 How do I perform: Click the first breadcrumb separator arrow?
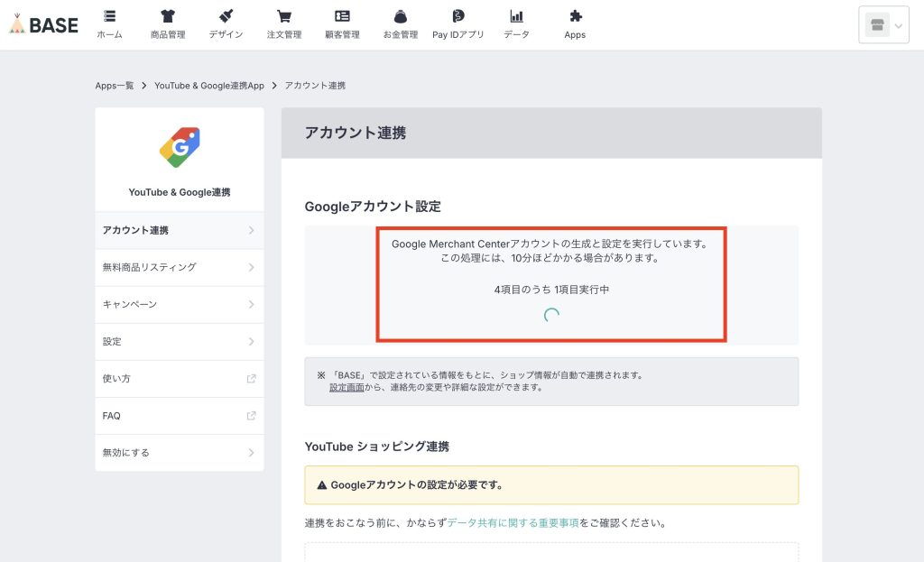pos(143,86)
